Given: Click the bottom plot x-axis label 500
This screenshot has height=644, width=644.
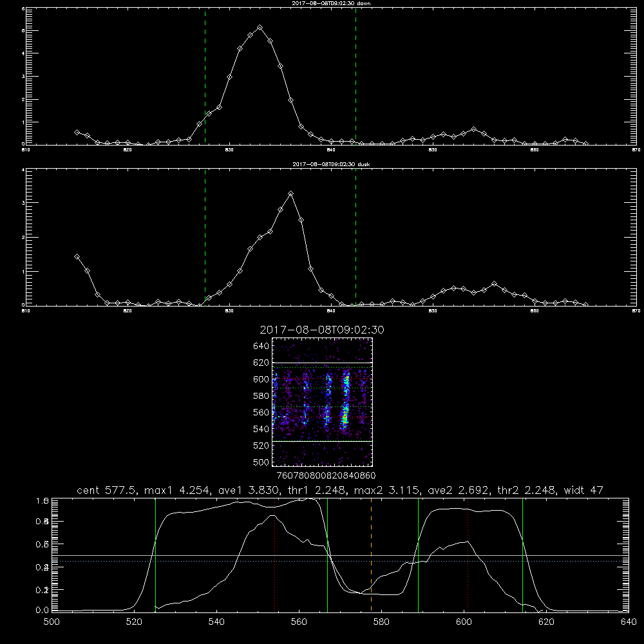Looking at the screenshot, I should pos(52,622).
